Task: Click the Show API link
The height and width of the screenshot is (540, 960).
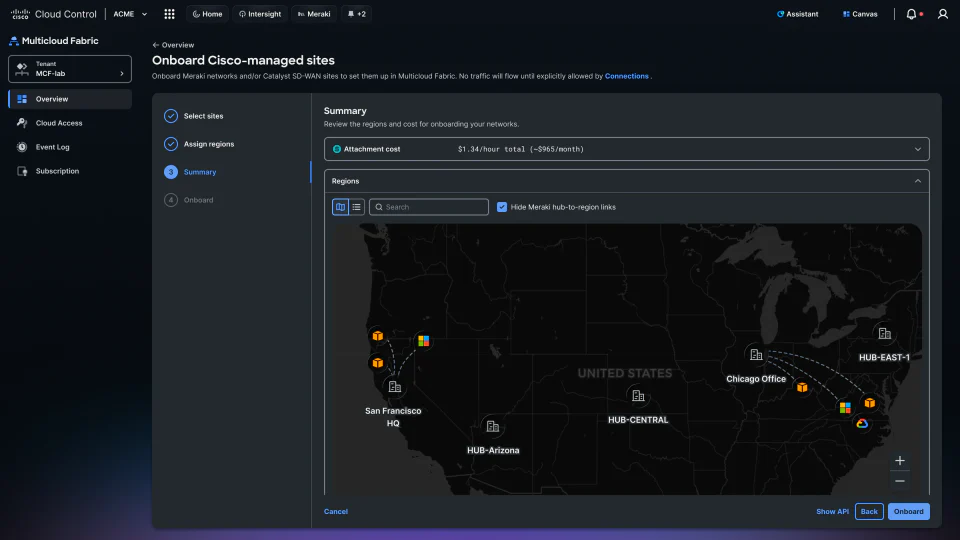Action: [832, 511]
